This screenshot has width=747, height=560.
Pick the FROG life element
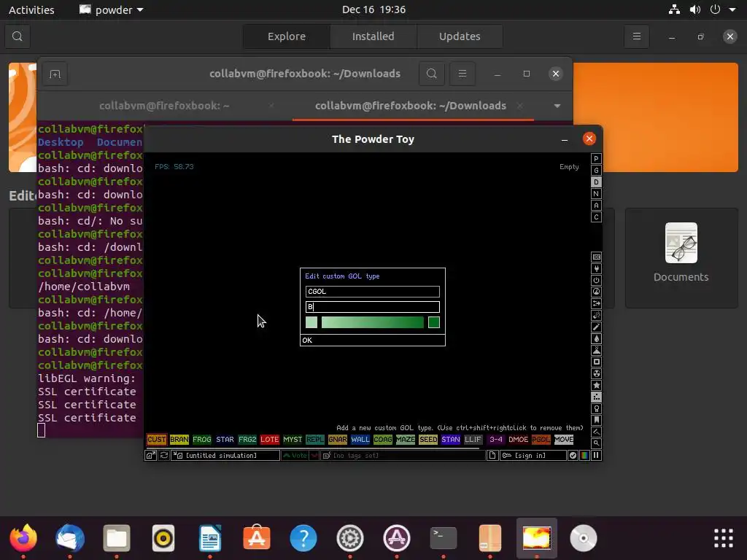202,440
